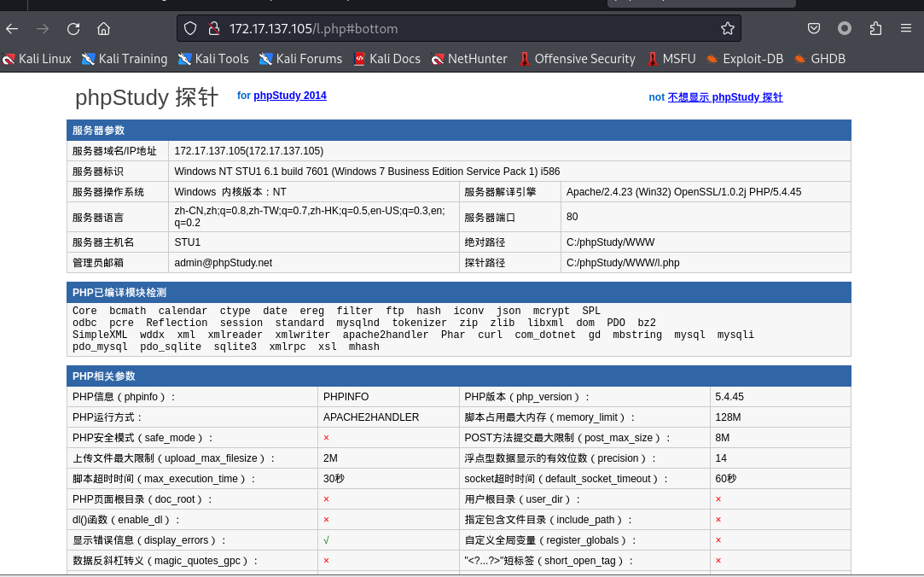Image resolution: width=924 pixels, height=577 pixels.
Task: Open the extensions puzzle icon
Action: click(875, 28)
